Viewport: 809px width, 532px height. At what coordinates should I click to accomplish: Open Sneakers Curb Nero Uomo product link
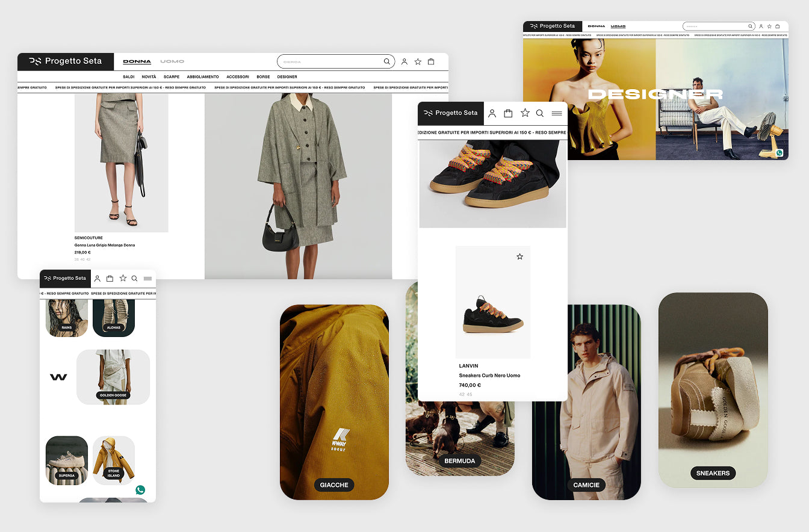(489, 376)
